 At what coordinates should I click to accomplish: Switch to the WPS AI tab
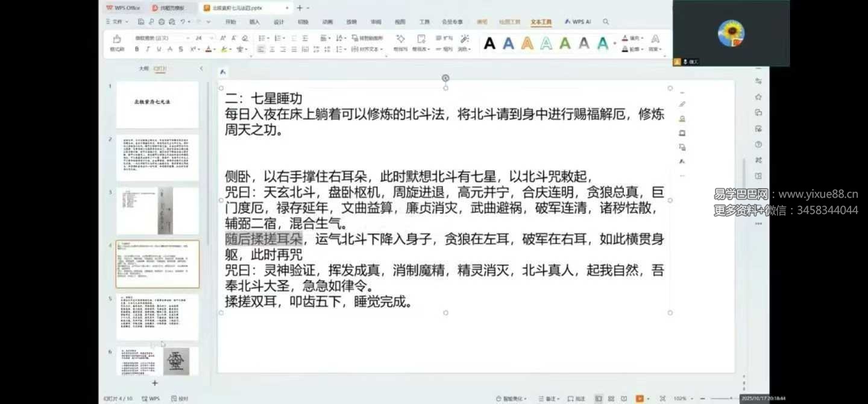(577, 22)
